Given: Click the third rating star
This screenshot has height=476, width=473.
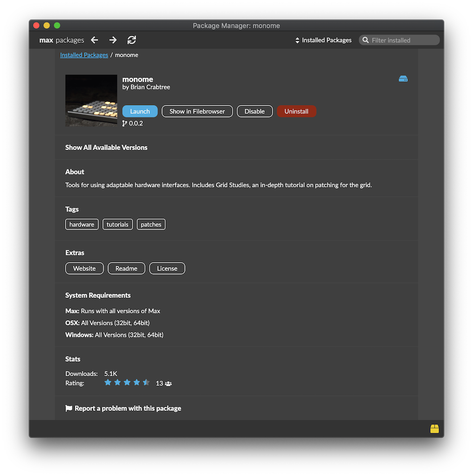Looking at the screenshot, I should [127, 383].
